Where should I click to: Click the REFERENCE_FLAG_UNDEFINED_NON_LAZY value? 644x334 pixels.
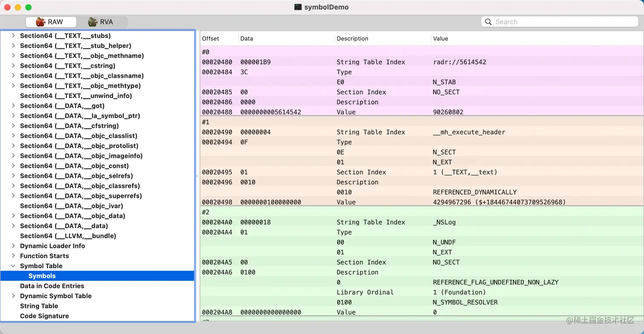click(495, 282)
